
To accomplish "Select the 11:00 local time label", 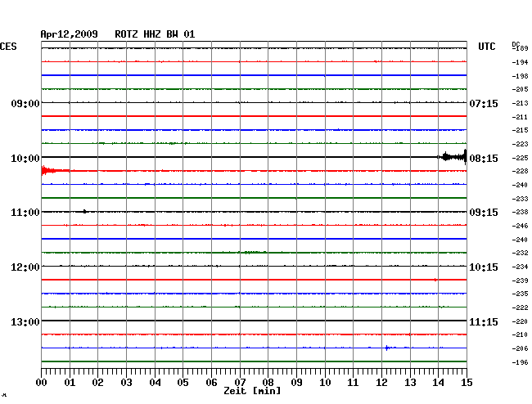I will 25,213.
